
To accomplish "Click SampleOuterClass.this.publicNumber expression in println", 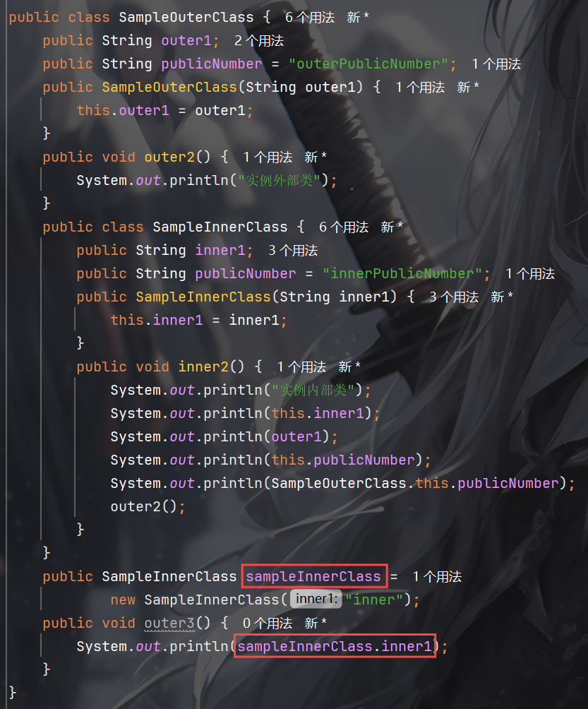I will tap(415, 484).
